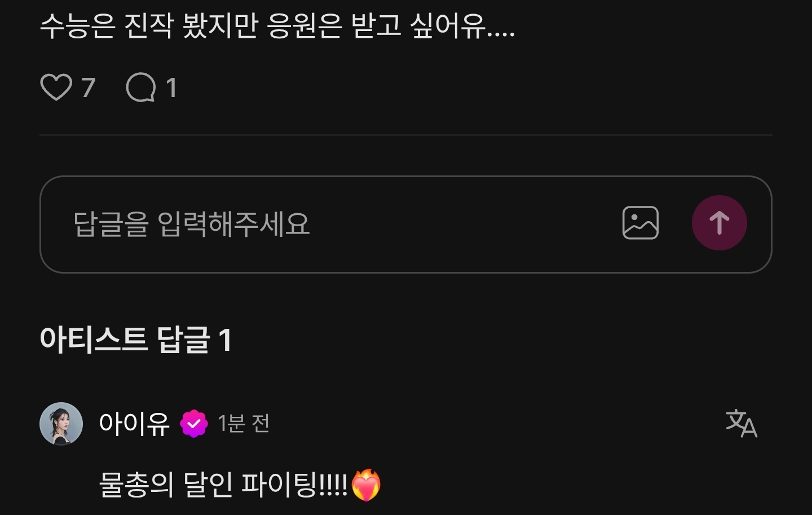This screenshot has width=812, height=515.
Task: Tap the word 싶어유 at the post's end
Action: (x=447, y=26)
